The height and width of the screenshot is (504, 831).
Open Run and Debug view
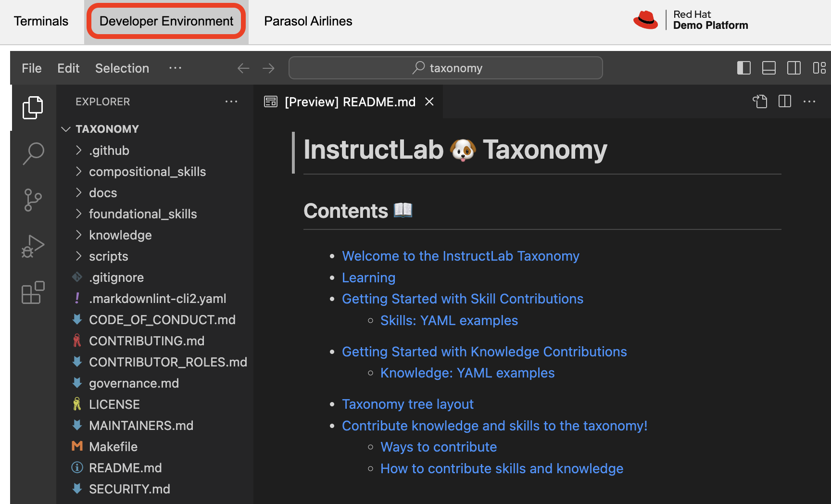pos(33,246)
